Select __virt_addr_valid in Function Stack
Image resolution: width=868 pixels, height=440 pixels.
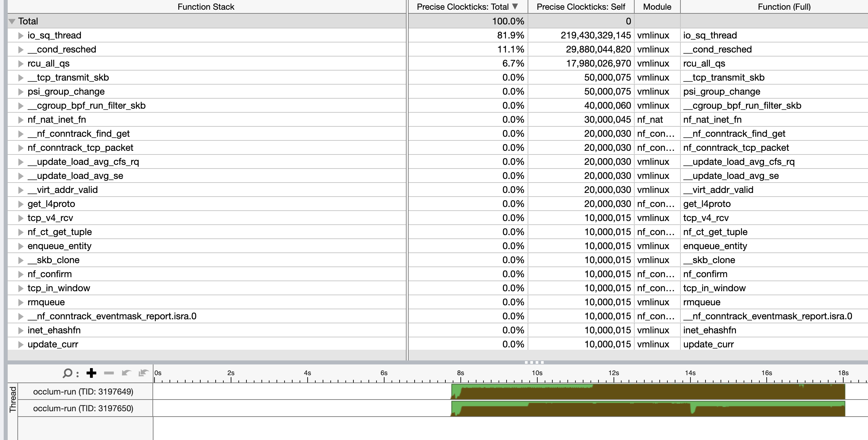63,190
